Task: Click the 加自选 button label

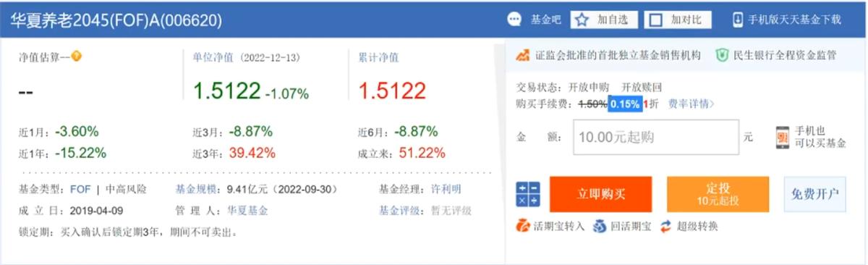Action: point(612,20)
